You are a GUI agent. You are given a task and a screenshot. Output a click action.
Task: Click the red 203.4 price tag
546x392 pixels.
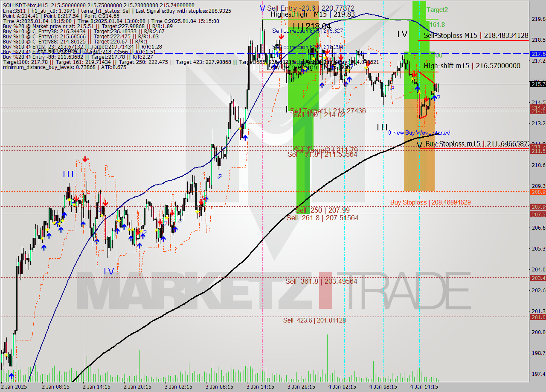pyautogui.click(x=537, y=278)
